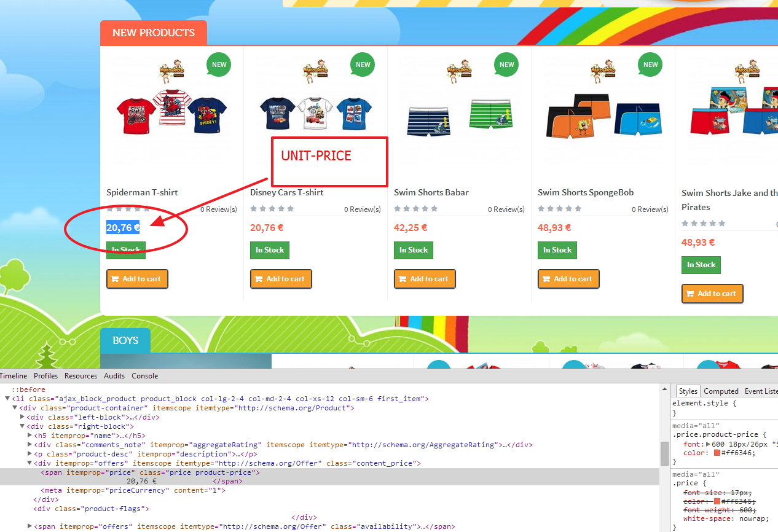Image resolution: width=778 pixels, height=532 pixels.
Task: Collapse the div right-block node
Action: pyautogui.click(x=22, y=426)
